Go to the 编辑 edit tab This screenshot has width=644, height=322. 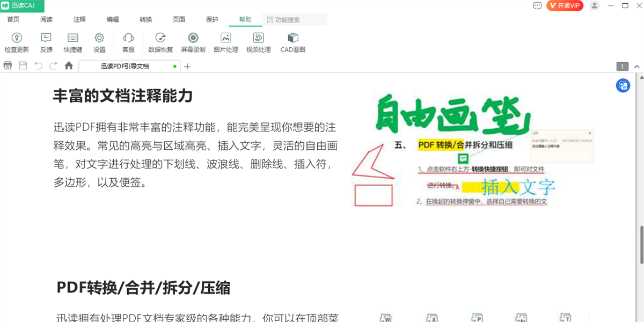coord(113,20)
